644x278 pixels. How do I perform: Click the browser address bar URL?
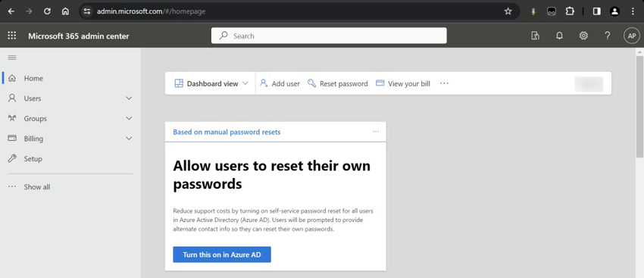coord(151,11)
